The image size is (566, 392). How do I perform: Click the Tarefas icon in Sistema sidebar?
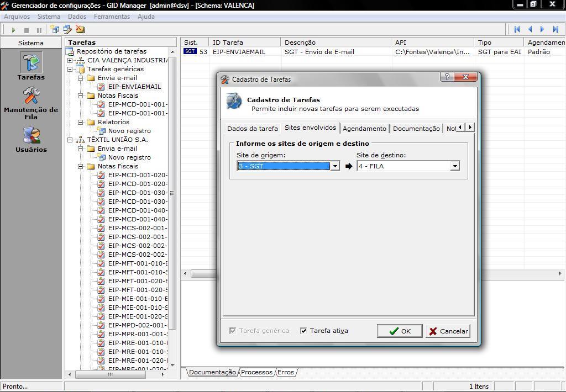click(x=31, y=63)
